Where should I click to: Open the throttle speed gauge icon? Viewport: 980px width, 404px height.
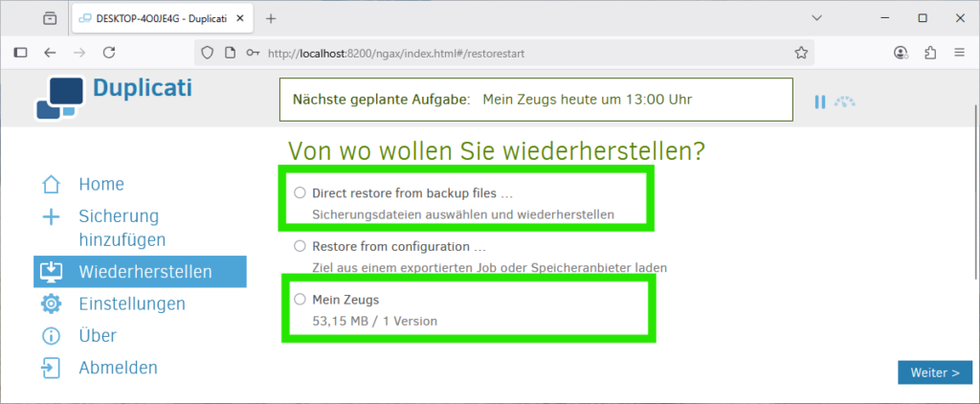(x=845, y=101)
